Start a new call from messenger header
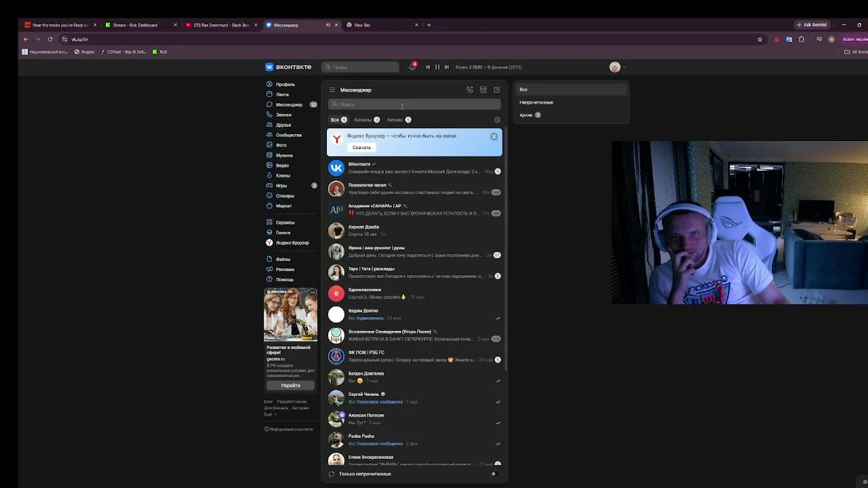The width and height of the screenshot is (868, 488). 469,89
